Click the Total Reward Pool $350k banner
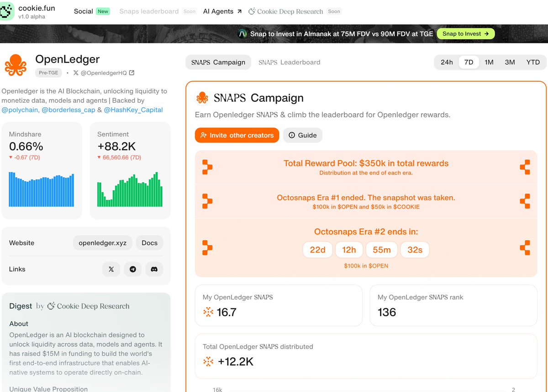 366,167
